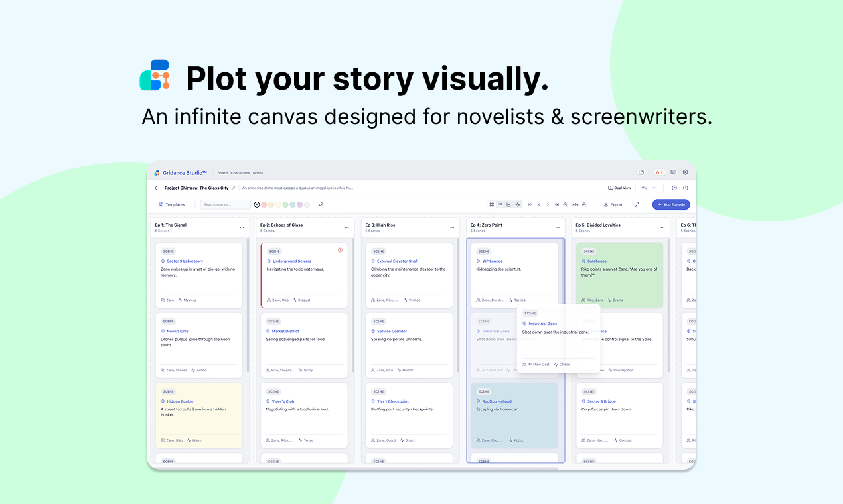Open the settings gear icon

[x=686, y=172]
